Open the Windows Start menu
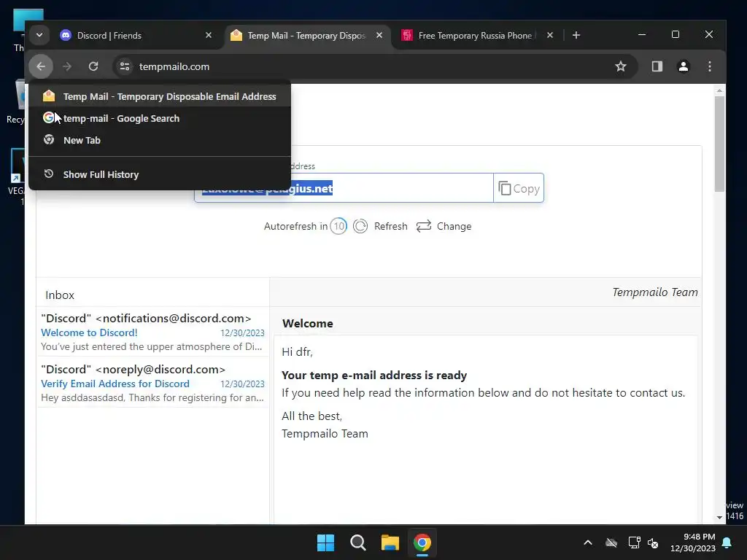Image resolution: width=747 pixels, height=560 pixels. click(x=326, y=542)
